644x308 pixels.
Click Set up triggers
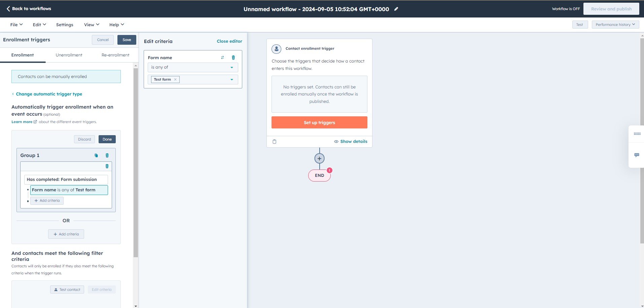tap(319, 122)
